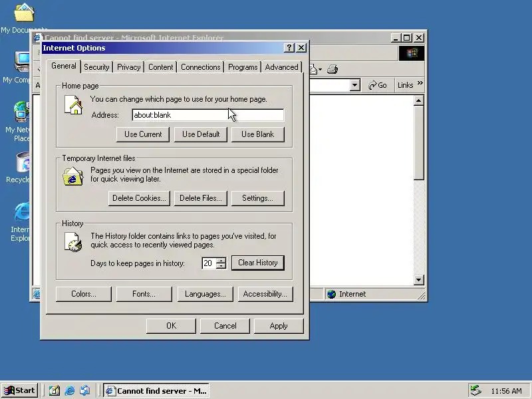Screen dimensions: 532x399
Task: Click Delete Files button
Action: 201,198
